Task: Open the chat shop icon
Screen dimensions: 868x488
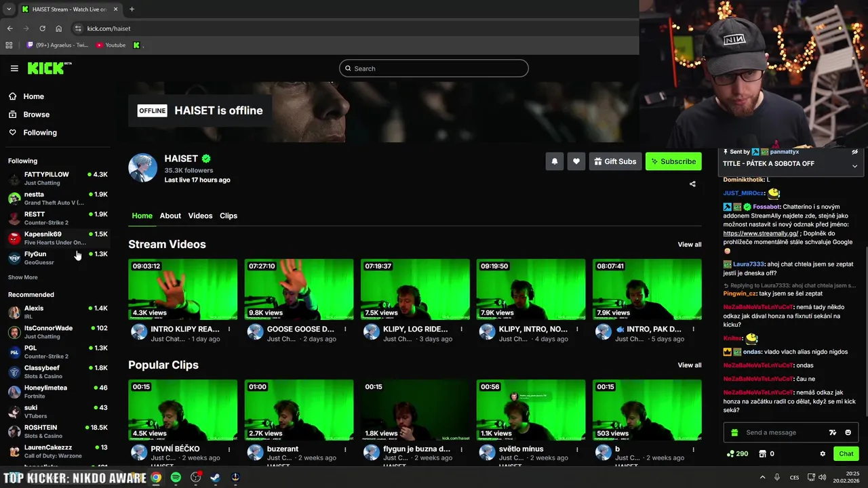Action: [x=762, y=453]
